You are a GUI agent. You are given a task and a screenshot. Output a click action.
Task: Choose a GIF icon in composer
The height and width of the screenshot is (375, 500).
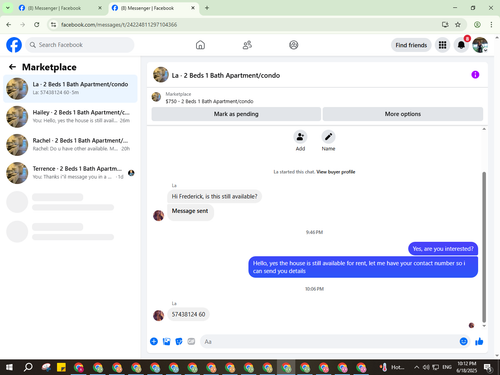191,341
